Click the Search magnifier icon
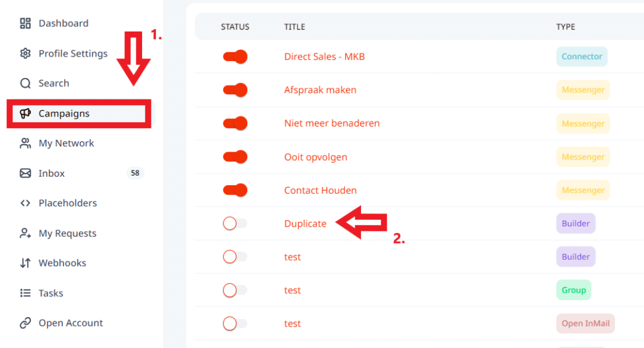Image resolution: width=644 pixels, height=348 pixels. pyautogui.click(x=25, y=84)
